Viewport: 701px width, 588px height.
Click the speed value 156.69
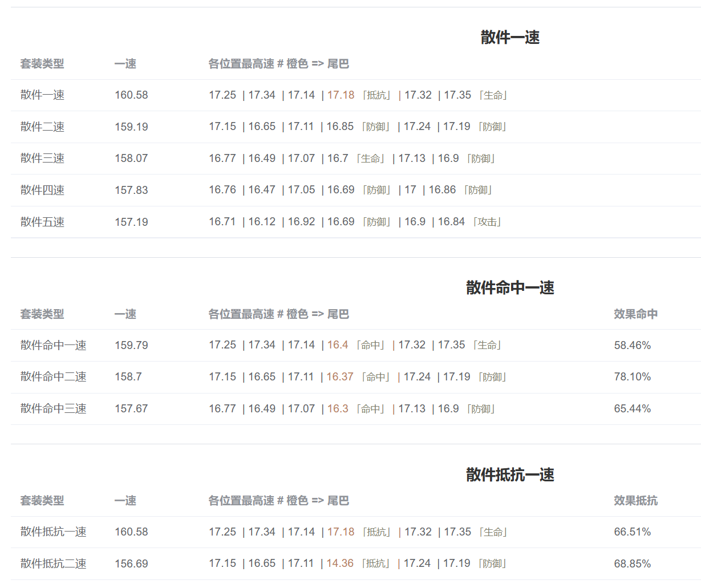[131, 563]
